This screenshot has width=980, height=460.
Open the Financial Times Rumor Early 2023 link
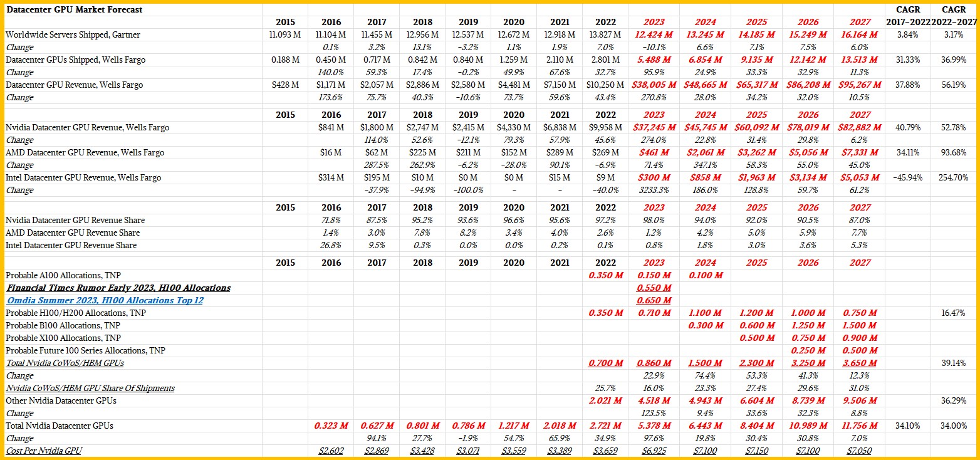pos(118,288)
